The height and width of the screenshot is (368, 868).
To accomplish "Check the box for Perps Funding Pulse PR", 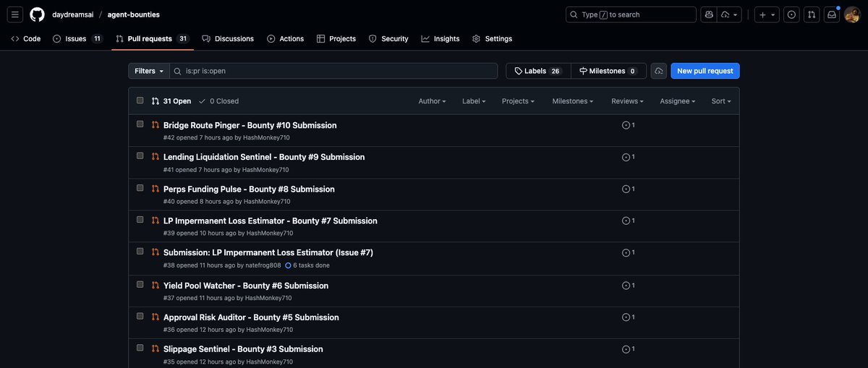I will click(140, 187).
